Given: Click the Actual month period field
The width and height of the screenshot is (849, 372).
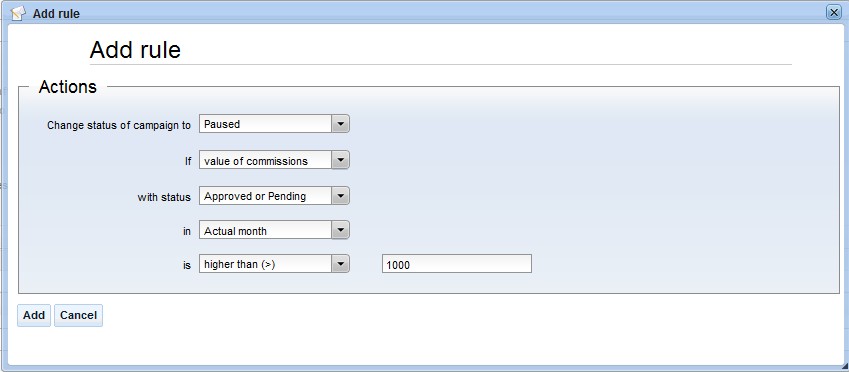Looking at the screenshot, I should click(265, 230).
